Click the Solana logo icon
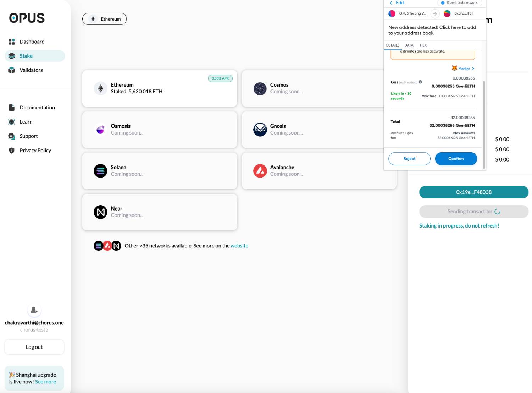The width and height of the screenshot is (532, 393). coord(100,171)
